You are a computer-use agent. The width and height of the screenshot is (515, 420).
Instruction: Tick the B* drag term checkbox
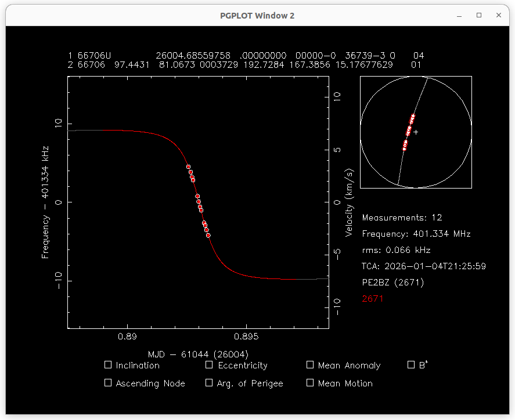click(x=412, y=365)
